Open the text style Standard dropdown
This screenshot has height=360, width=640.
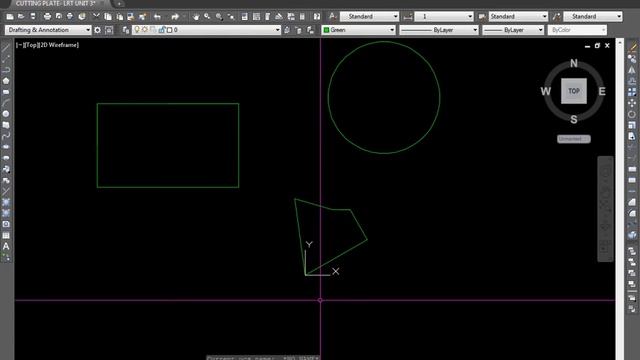coord(369,17)
